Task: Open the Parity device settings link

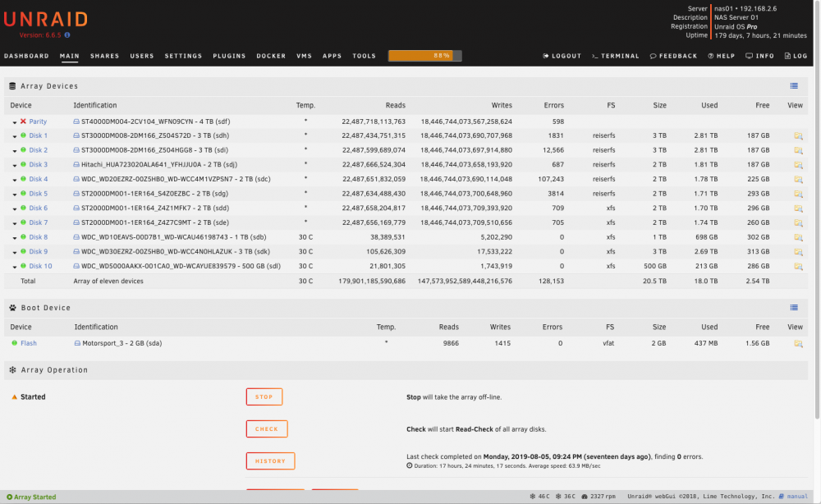Action: click(x=38, y=121)
